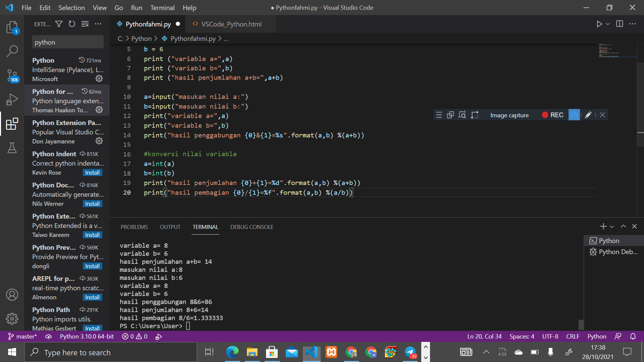Toggle the editor split layout button

point(619,24)
